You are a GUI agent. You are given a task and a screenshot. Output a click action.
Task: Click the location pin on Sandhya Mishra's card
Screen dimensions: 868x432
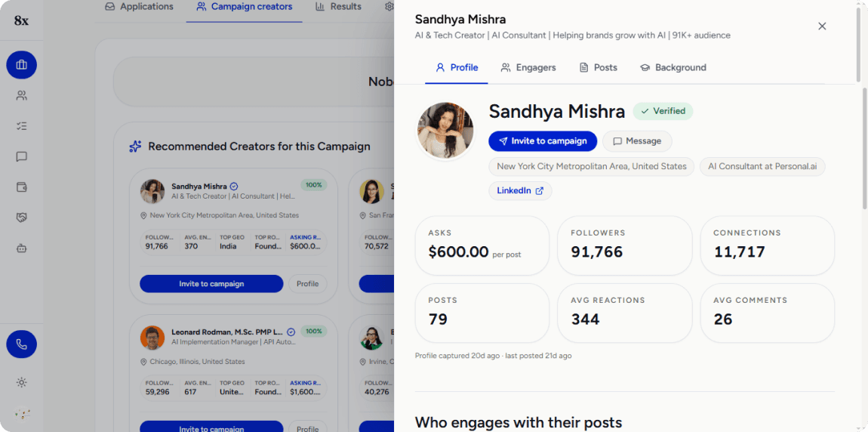tap(144, 215)
